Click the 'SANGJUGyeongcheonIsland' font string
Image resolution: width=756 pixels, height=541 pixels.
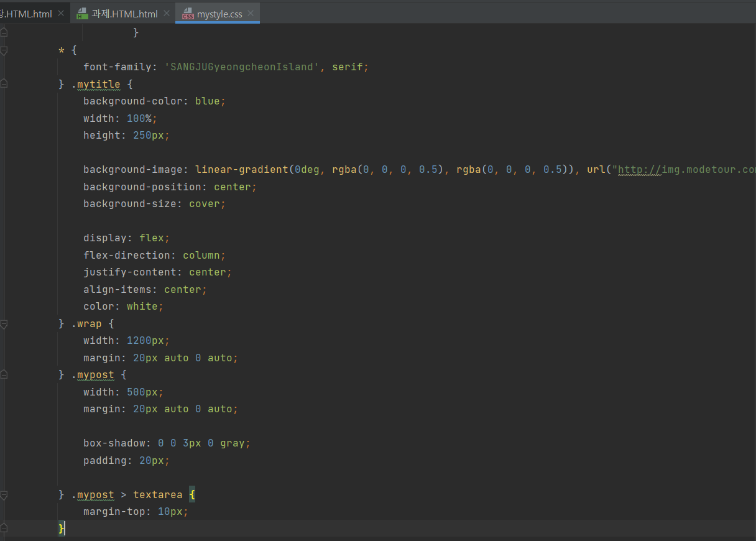click(x=242, y=67)
